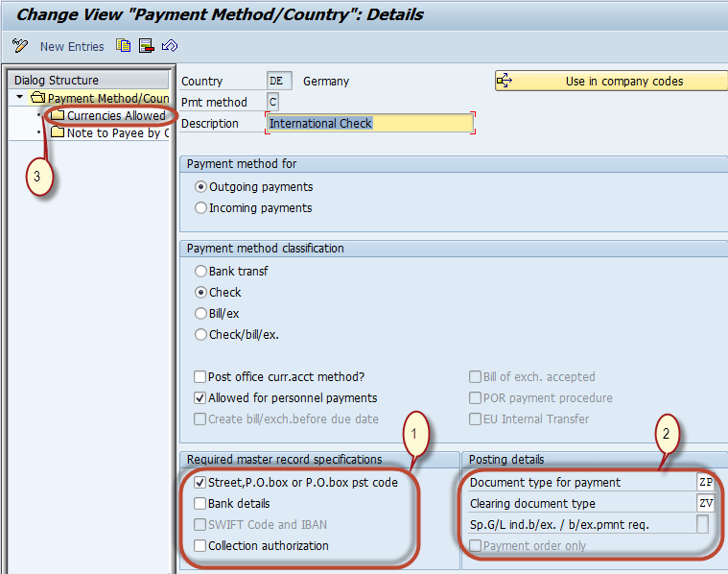The width and height of the screenshot is (728, 574).
Task: Click the Description input field
Action: pyautogui.click(x=369, y=124)
